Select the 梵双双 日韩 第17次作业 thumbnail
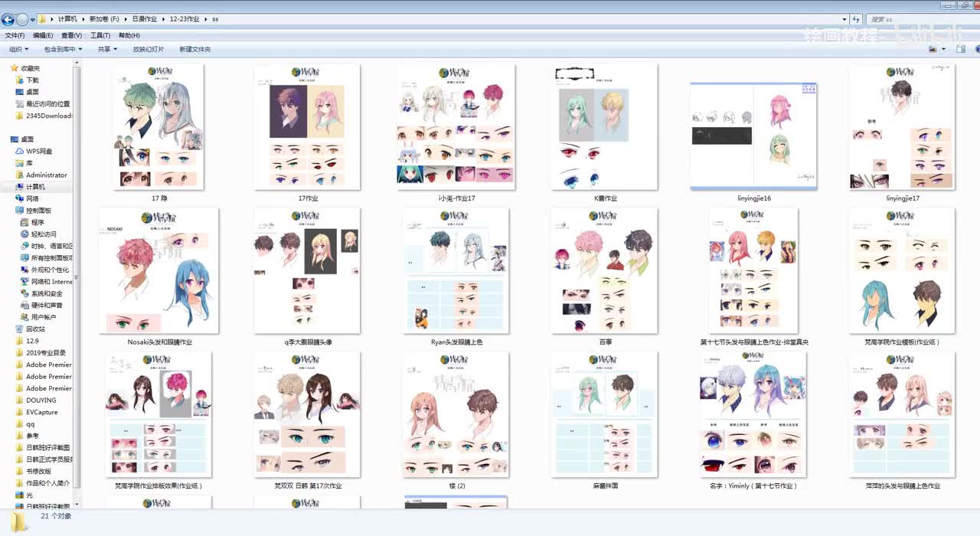The image size is (980, 536). pos(307,414)
